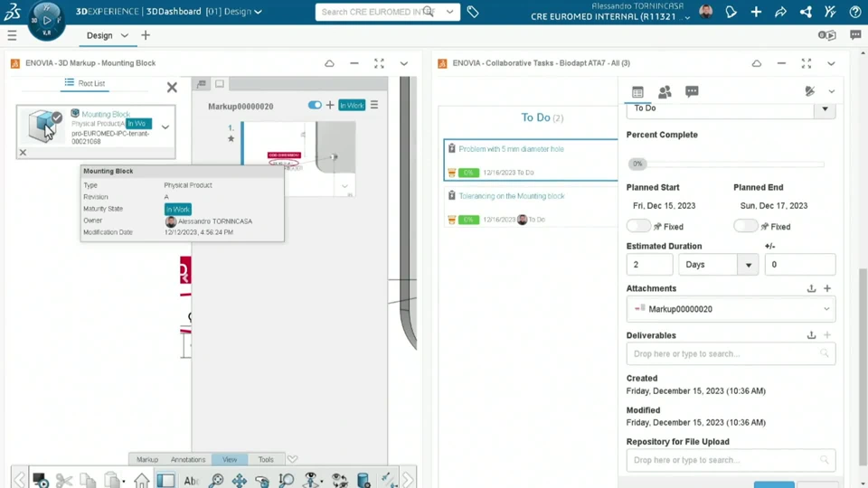Toggle the Markup00000020 visibility switch
Screen dimensions: 868x488
click(x=315, y=105)
